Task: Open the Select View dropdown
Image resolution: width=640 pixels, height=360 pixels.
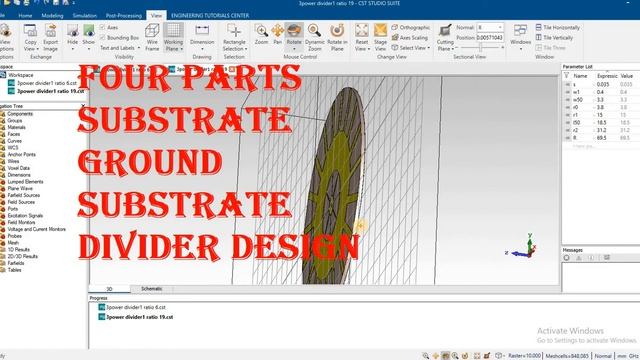Action: tap(411, 48)
